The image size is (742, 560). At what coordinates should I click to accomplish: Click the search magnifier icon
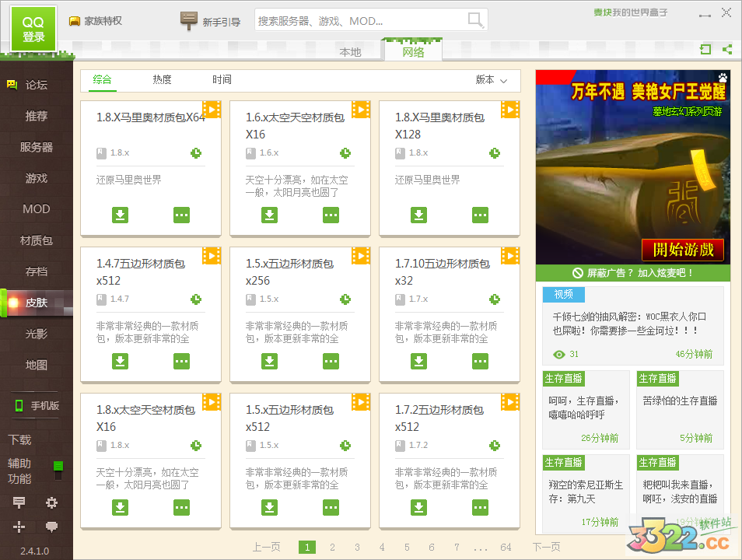tap(474, 20)
